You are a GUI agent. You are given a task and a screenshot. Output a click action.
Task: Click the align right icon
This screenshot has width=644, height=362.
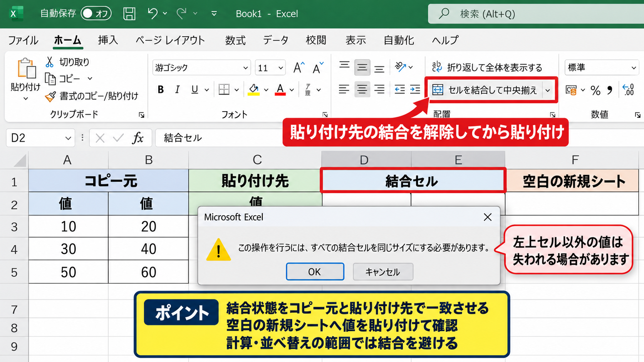click(x=379, y=90)
